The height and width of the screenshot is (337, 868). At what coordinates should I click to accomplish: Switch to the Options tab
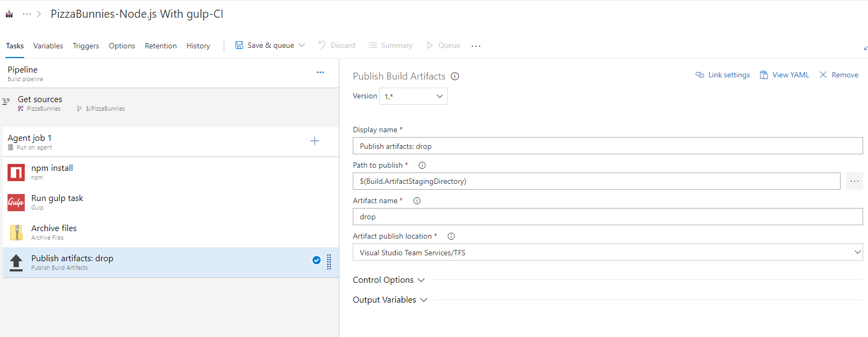(x=122, y=46)
